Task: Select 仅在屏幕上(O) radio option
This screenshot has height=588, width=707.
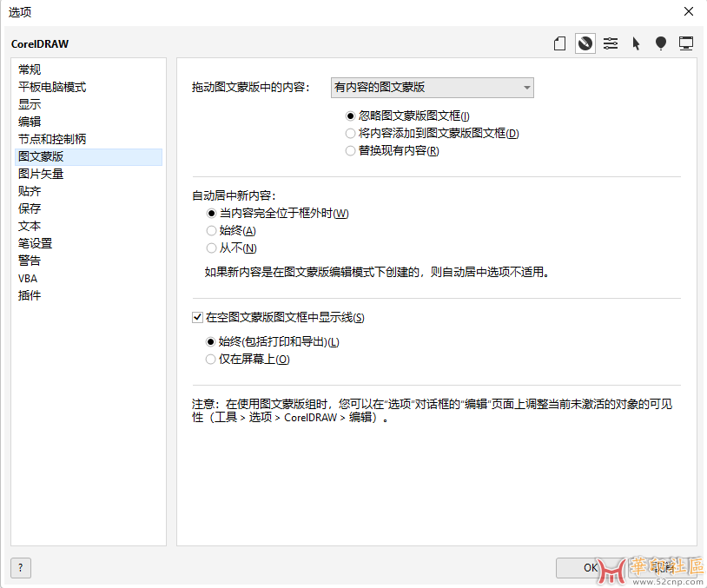Action: tap(248, 360)
